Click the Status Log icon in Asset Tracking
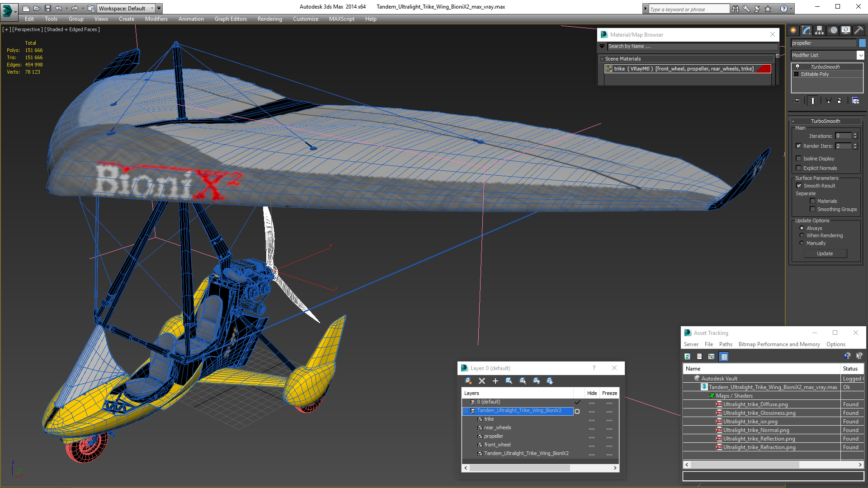This screenshot has width=868, height=488. (x=699, y=357)
